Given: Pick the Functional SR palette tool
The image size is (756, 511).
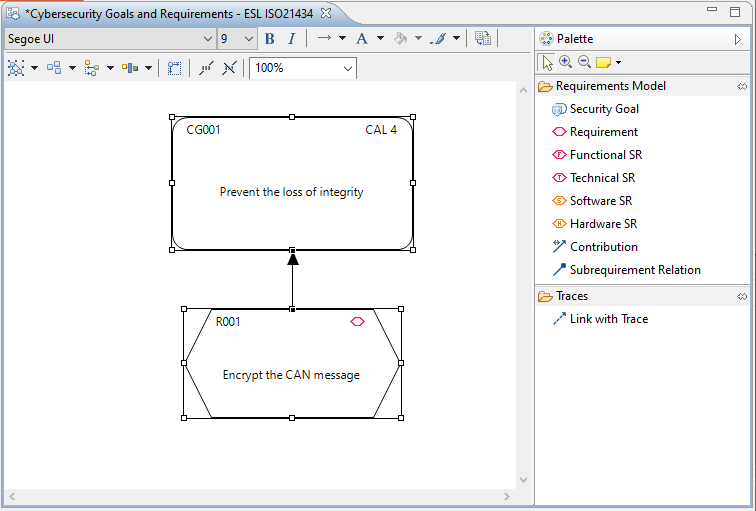Looking at the screenshot, I should coord(605,155).
